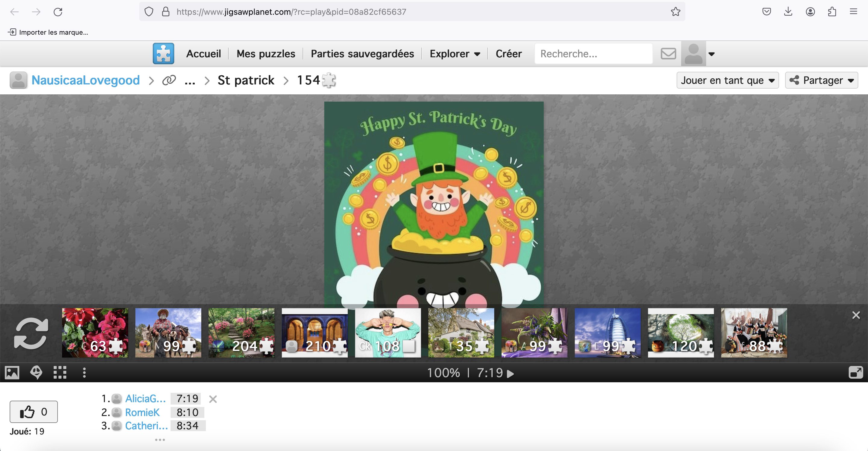868x451 pixels.
Task: Click the Recherche search field
Action: pyautogui.click(x=593, y=54)
